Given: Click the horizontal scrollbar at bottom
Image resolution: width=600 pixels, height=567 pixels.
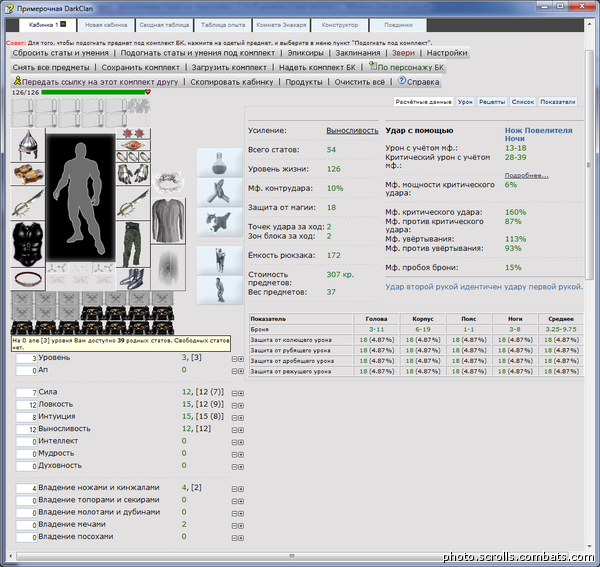Looking at the screenshot, I should click(x=292, y=556).
